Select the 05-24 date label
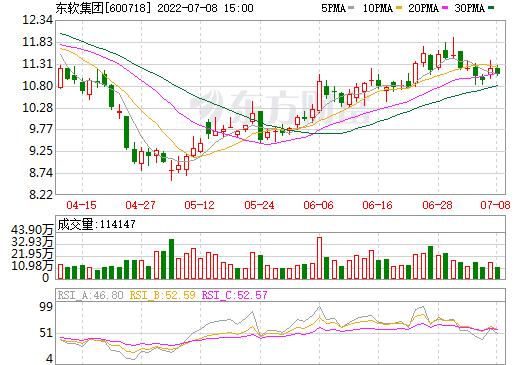520x365 pixels. (x=259, y=205)
